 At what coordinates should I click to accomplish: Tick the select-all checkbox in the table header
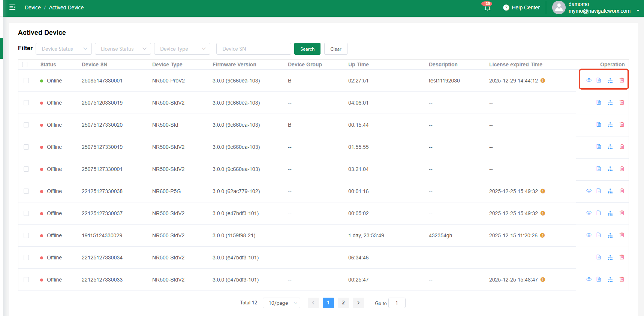click(x=25, y=64)
